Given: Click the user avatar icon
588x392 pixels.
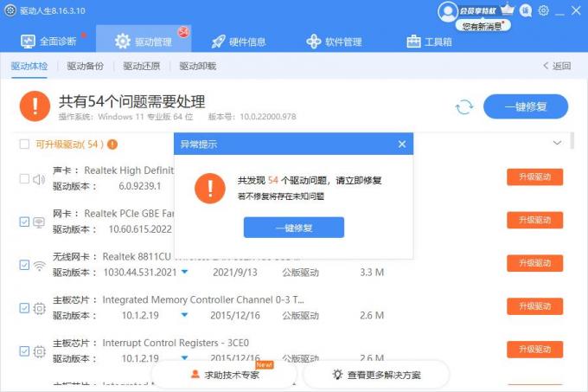Looking at the screenshot, I should (447, 11).
